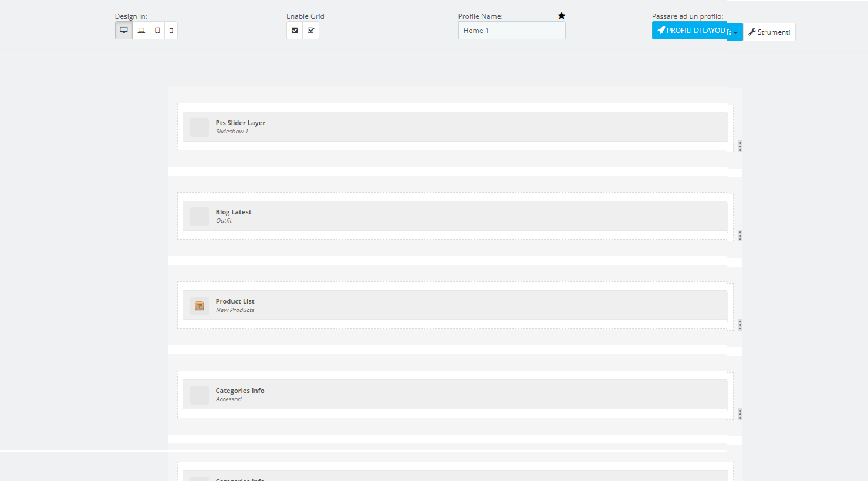The image size is (868, 481).
Task: Click the Blog Latest widget thumbnail
Action: click(200, 217)
